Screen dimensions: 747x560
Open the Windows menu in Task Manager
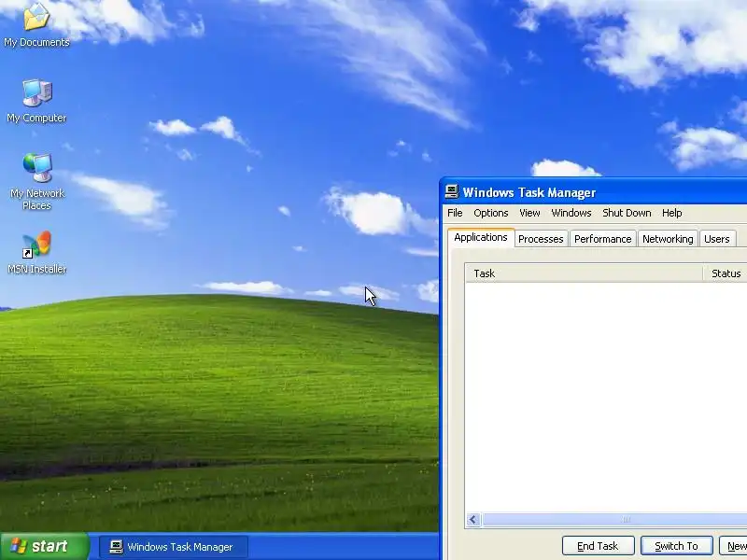pos(571,213)
